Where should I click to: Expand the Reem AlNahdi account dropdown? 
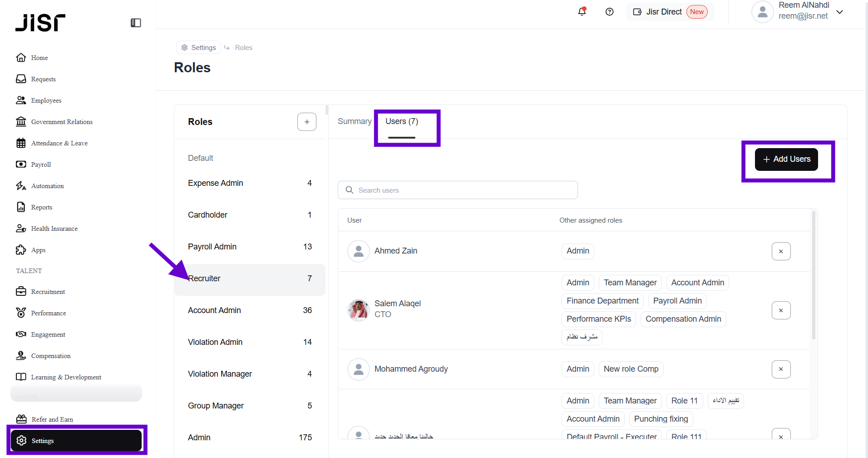(839, 12)
